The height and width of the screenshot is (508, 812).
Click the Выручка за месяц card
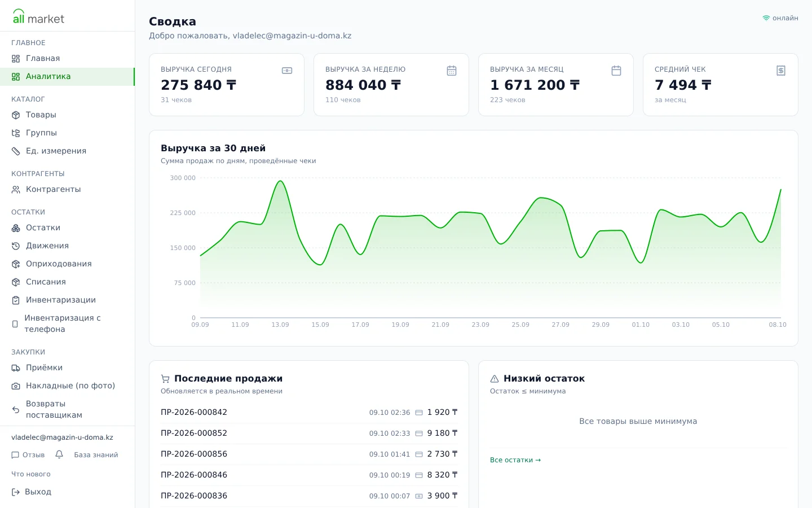click(556, 85)
